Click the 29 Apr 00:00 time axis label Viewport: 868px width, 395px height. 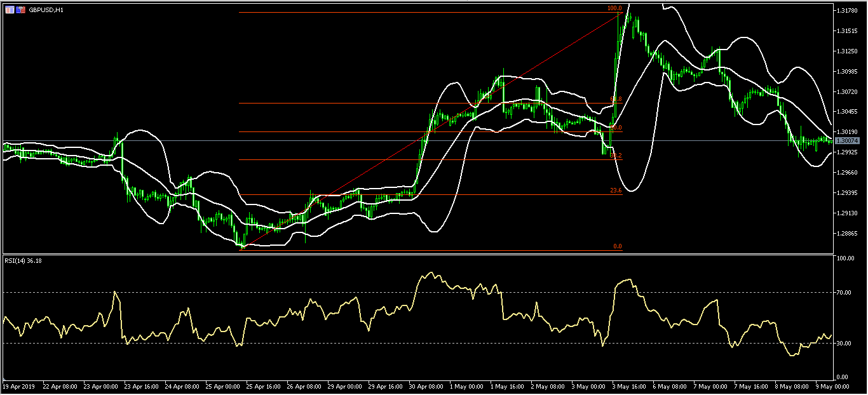tap(345, 385)
